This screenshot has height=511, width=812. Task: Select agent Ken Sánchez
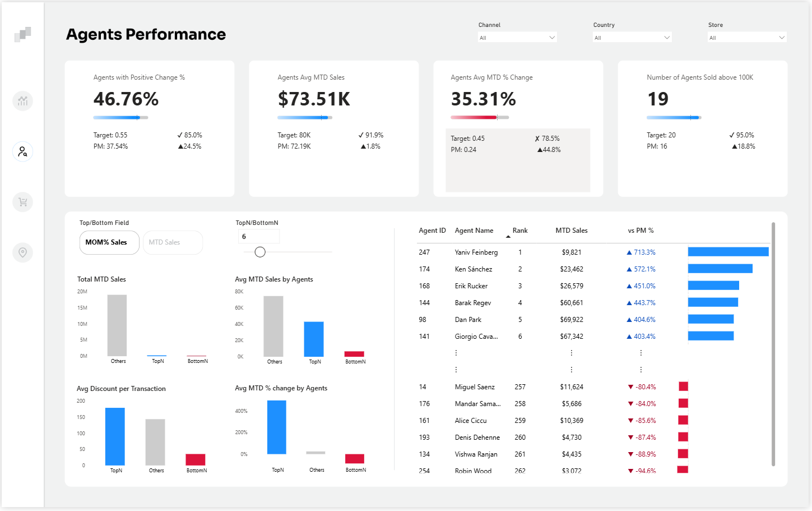point(474,269)
